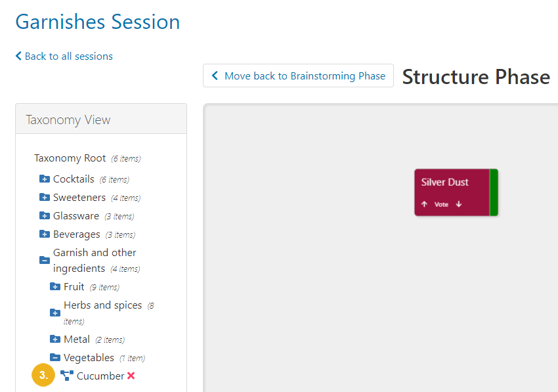Upvote the Silver Dust card
This screenshot has height=392, width=558.
(424, 204)
